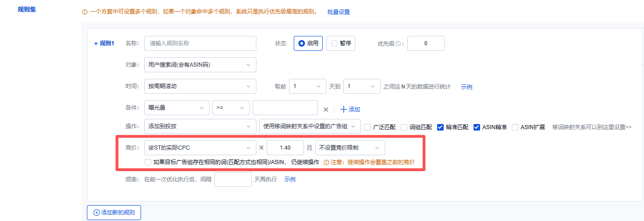Click the 添加新的规则 button

click(114, 212)
